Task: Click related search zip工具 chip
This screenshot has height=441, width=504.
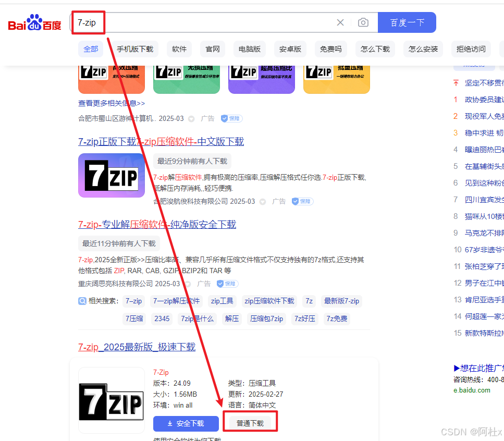Action: pyautogui.click(x=222, y=301)
